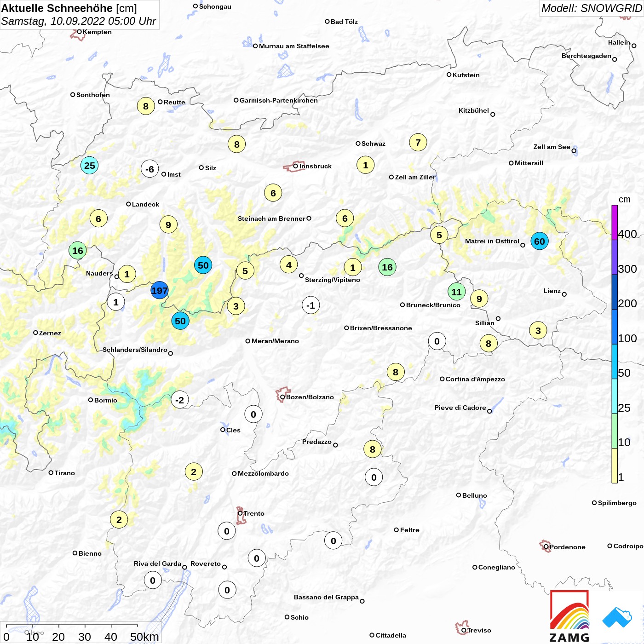Click the station marker showing -1
Viewport: 644px width, 644px height.
311,305
